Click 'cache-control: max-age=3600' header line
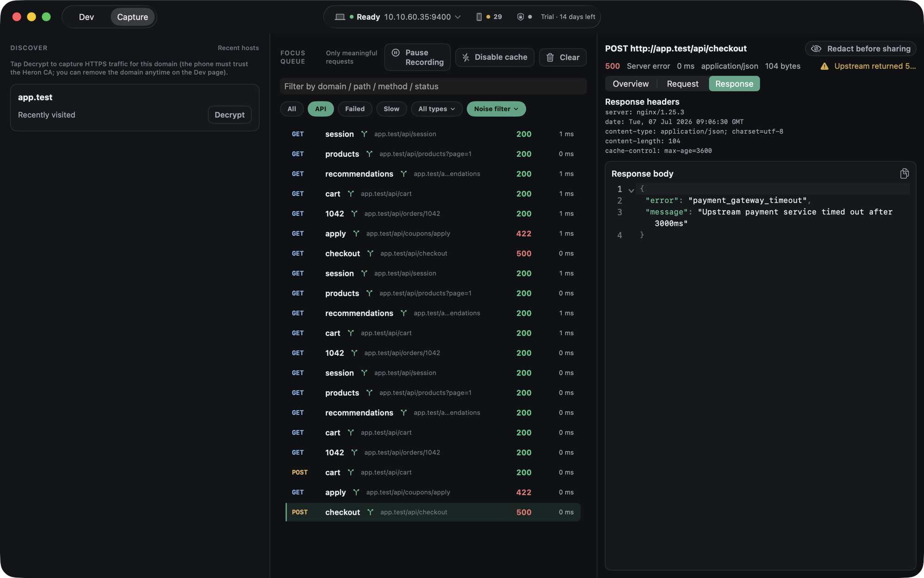The width and height of the screenshot is (924, 578). coord(658,151)
